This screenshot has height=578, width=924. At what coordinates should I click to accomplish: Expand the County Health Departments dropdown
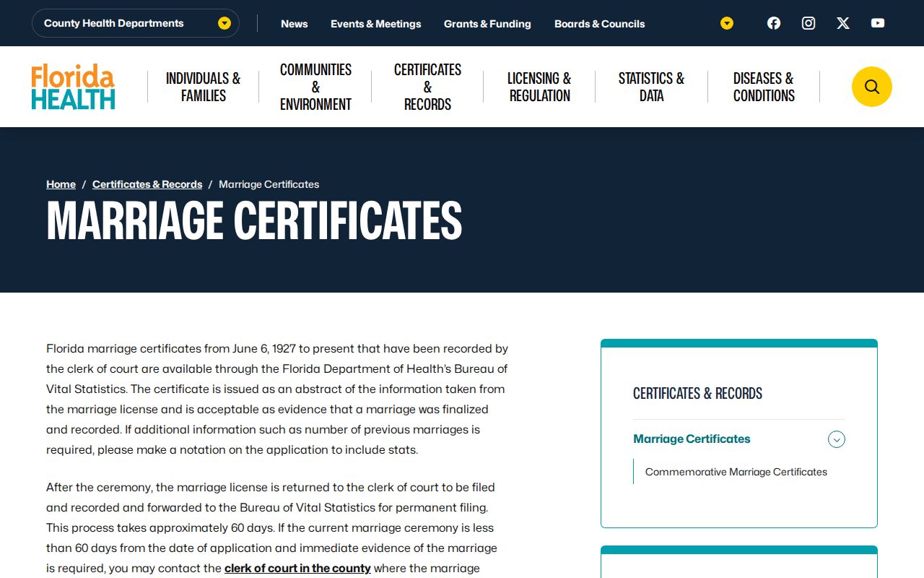(136, 23)
